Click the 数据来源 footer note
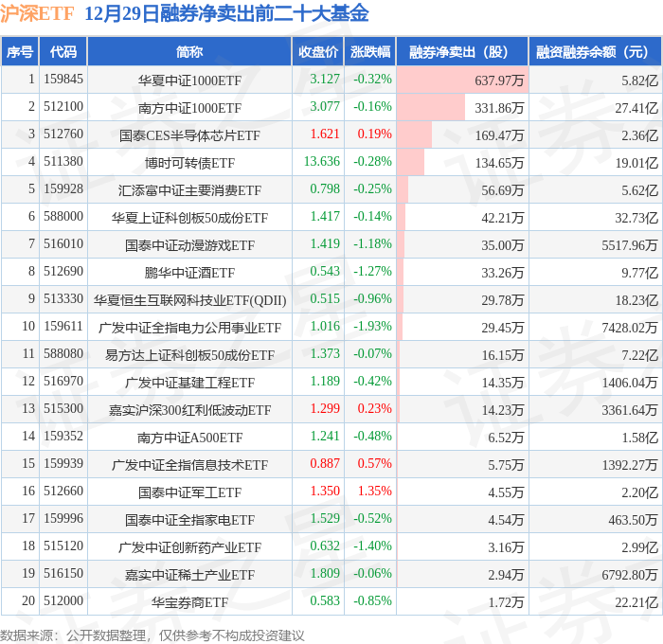663x644 pixels. (152, 635)
